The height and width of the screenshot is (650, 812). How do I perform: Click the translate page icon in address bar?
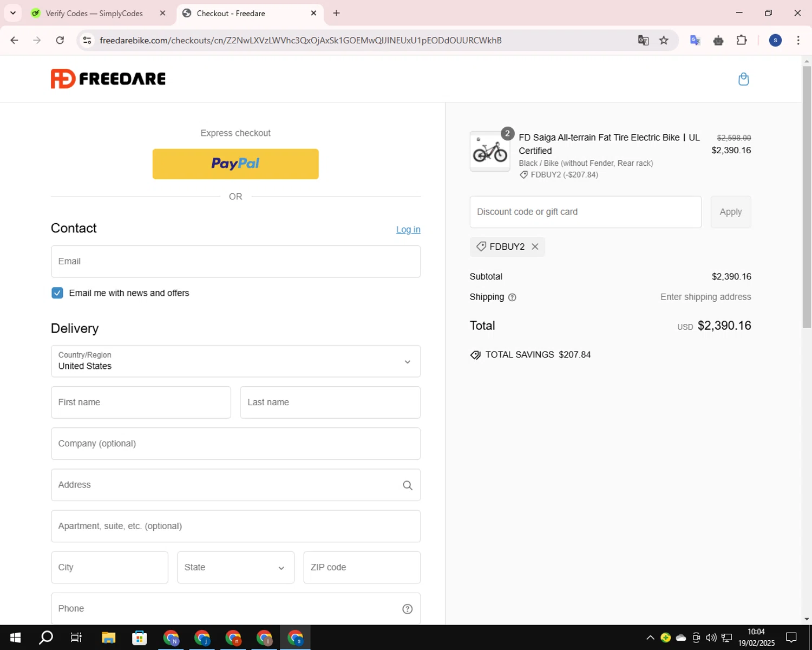[643, 40]
